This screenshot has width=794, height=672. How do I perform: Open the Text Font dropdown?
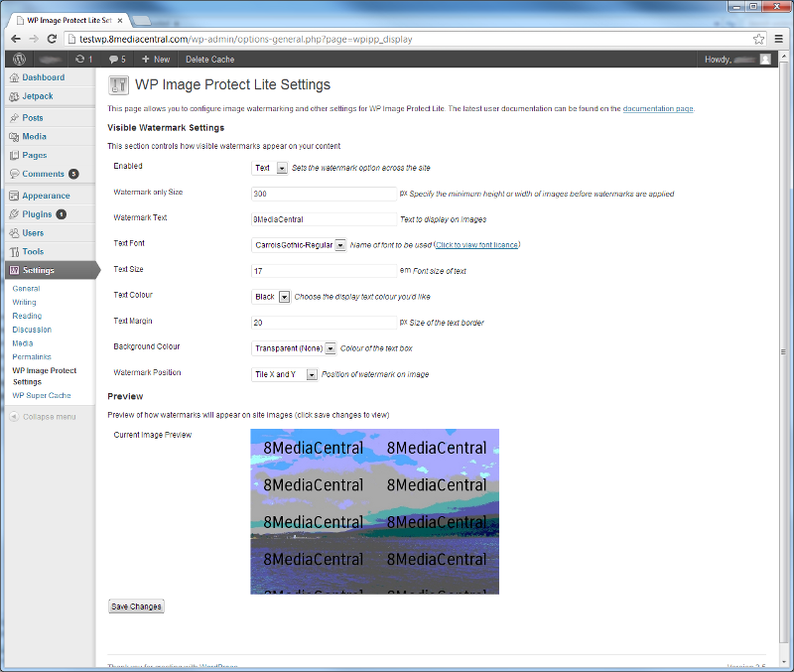[299, 245]
